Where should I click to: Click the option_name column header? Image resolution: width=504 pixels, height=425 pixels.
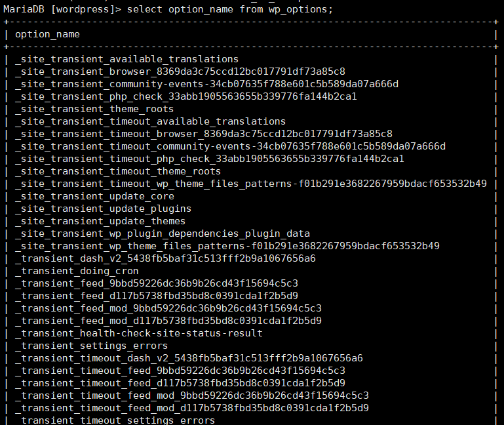tap(47, 34)
